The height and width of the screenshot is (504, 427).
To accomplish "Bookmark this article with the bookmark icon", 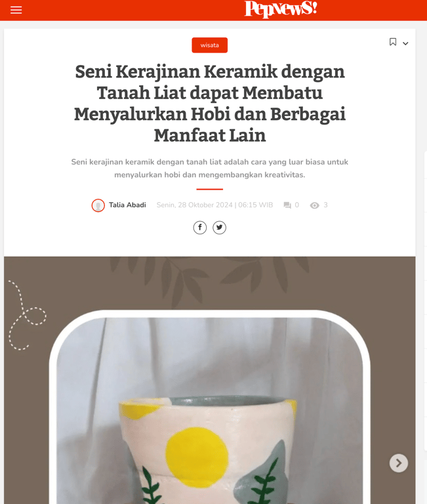I will click(393, 42).
